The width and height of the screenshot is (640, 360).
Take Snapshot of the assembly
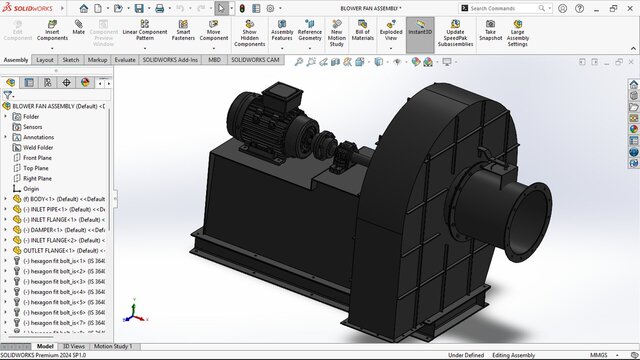pyautogui.click(x=490, y=30)
